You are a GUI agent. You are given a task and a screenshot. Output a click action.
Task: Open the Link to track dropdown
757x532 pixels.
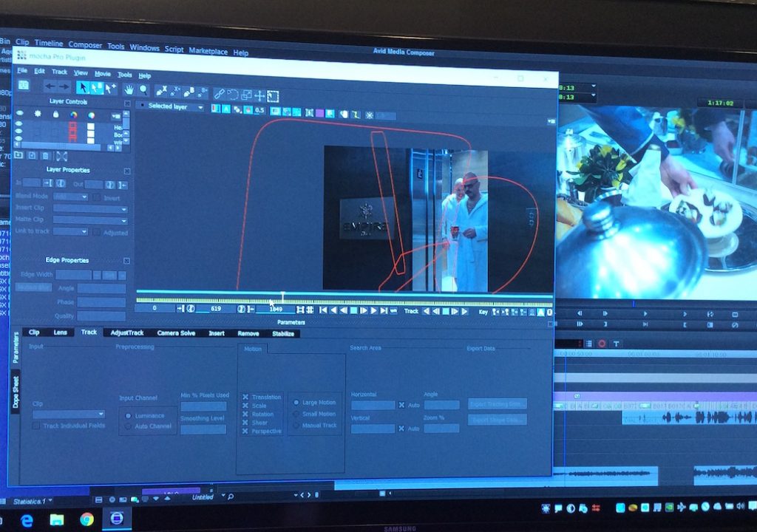pyautogui.click(x=70, y=232)
